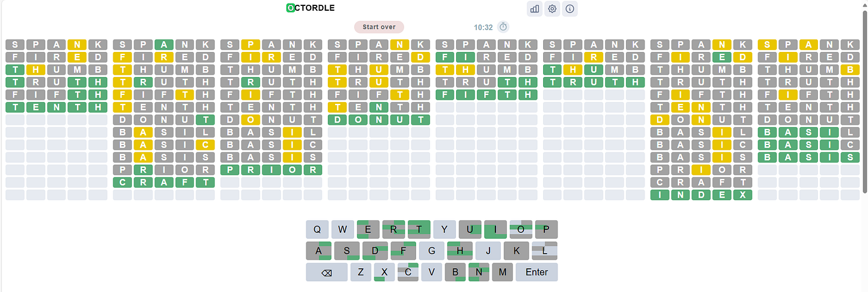
Task: Click the X key
Action: click(385, 272)
